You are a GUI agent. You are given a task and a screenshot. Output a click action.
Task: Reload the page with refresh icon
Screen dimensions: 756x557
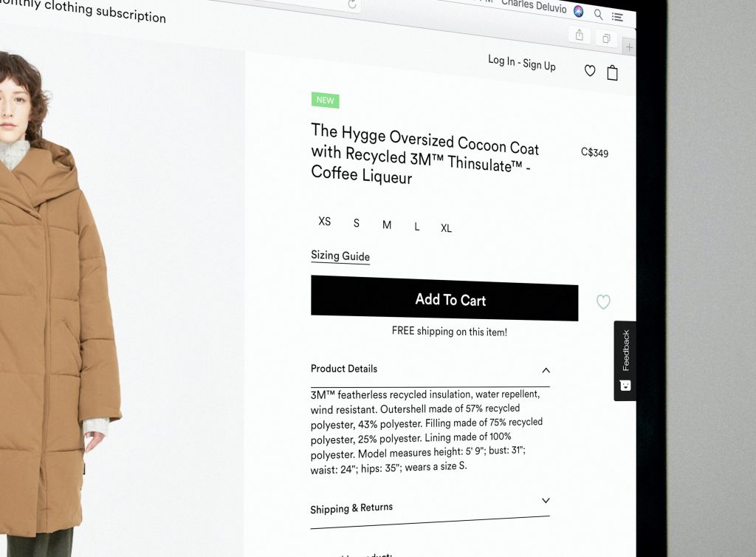tap(352, 4)
